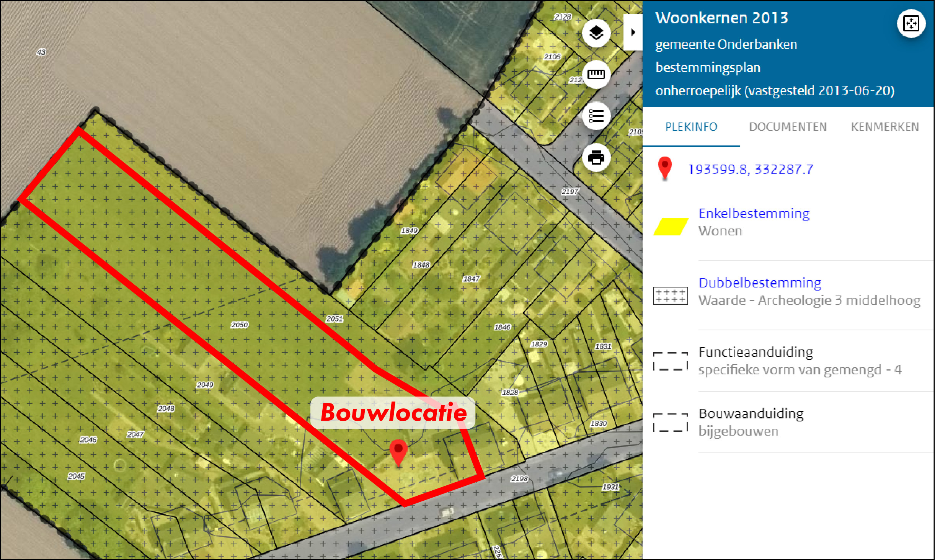Collapse the side panel with arrow

633,32
